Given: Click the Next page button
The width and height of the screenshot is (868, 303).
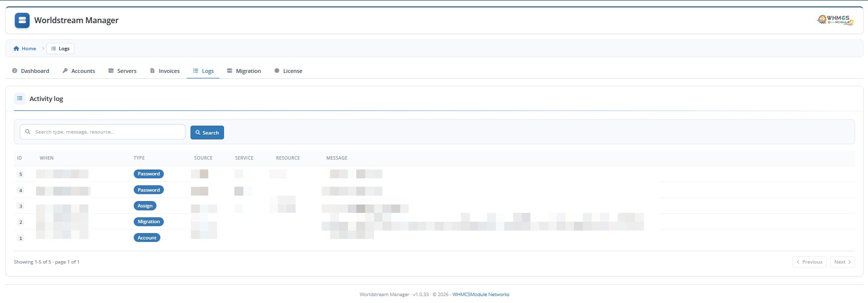Looking at the screenshot, I should point(842,262).
